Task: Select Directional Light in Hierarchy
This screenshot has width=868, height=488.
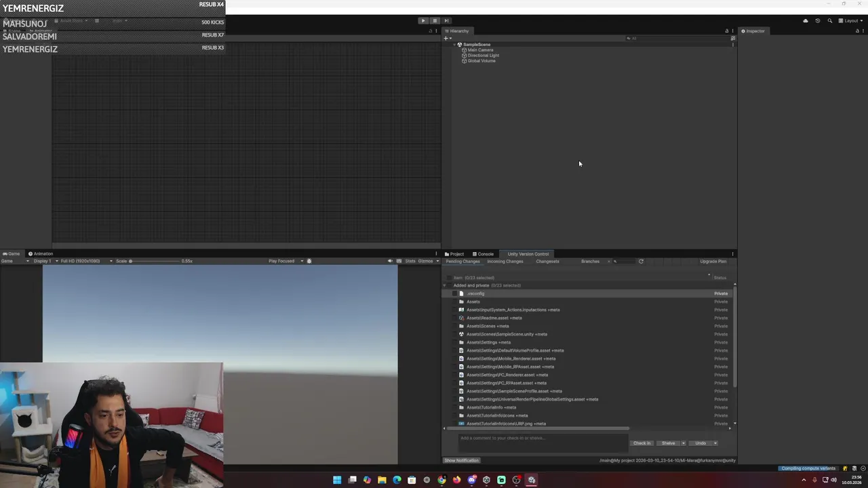Action: 483,56
